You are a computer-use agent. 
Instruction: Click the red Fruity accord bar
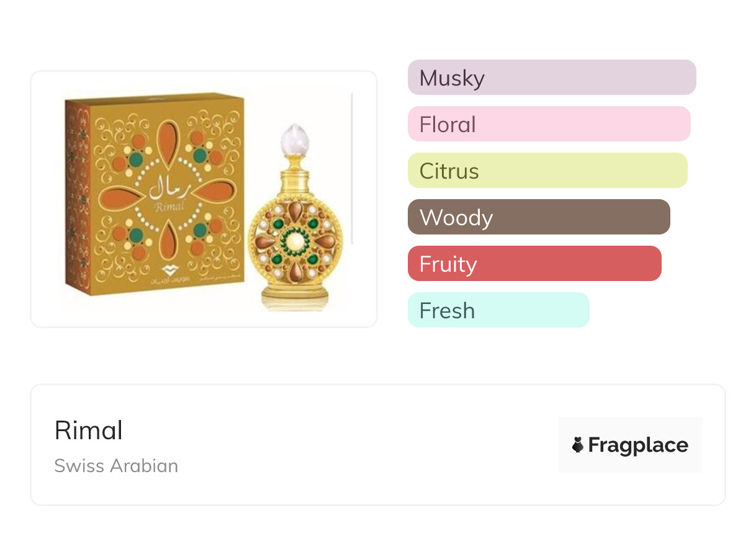click(x=534, y=264)
